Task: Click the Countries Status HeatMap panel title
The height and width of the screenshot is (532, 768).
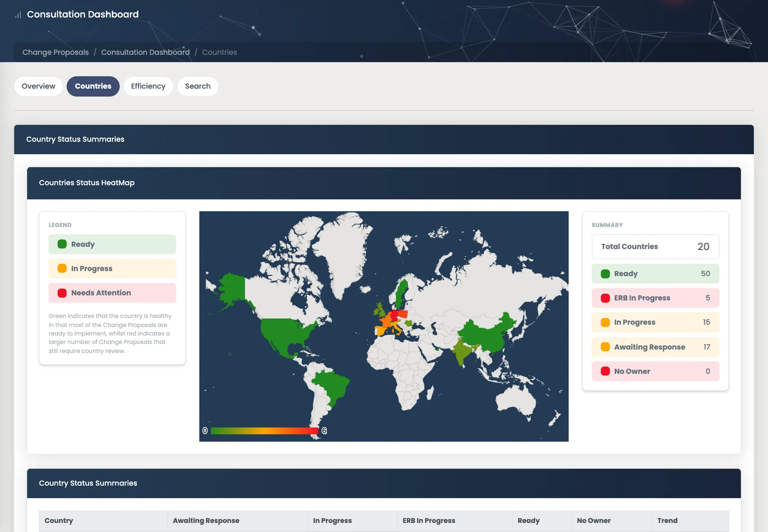Action: (x=87, y=183)
